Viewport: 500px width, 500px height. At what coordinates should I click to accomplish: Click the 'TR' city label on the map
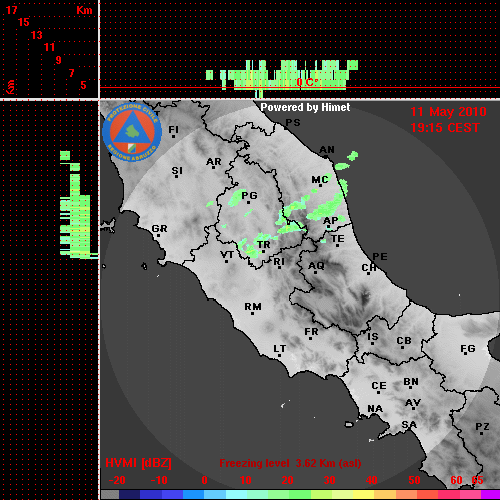point(264,245)
